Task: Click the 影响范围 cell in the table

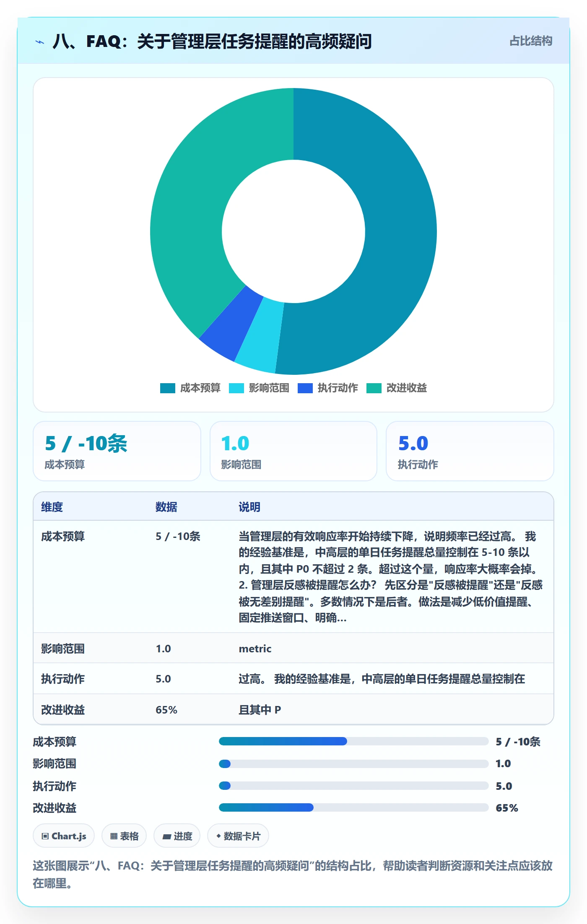Action: point(63,649)
